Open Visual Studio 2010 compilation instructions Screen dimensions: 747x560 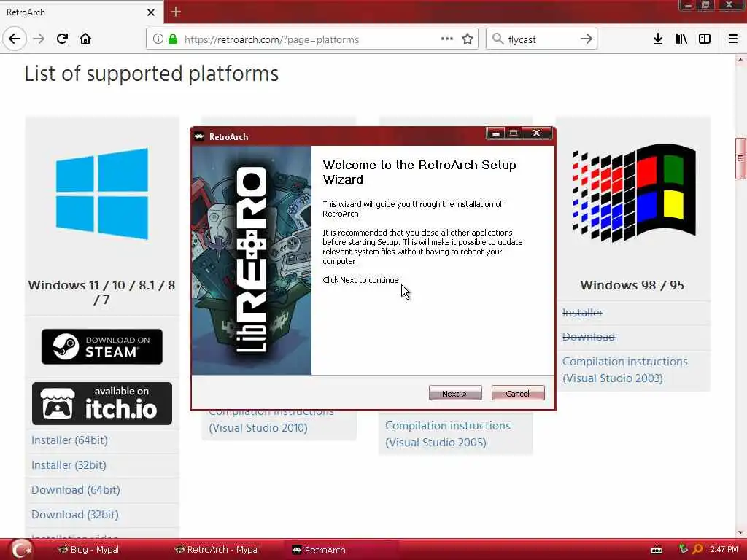[x=258, y=427]
